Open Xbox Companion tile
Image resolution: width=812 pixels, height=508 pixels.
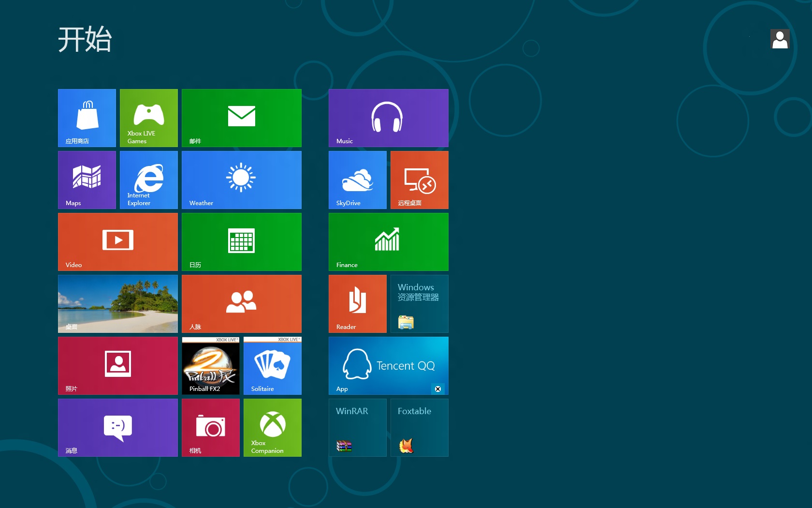273,428
